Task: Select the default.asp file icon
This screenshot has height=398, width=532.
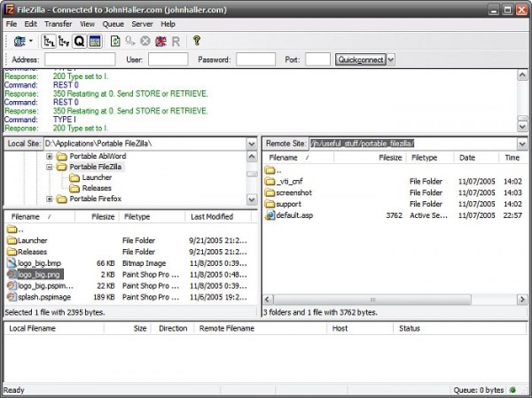Action: [270, 215]
